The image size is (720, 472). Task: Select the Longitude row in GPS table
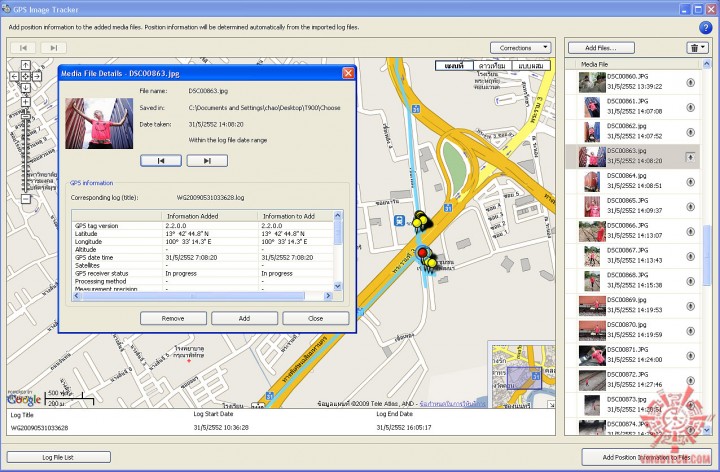(202, 242)
